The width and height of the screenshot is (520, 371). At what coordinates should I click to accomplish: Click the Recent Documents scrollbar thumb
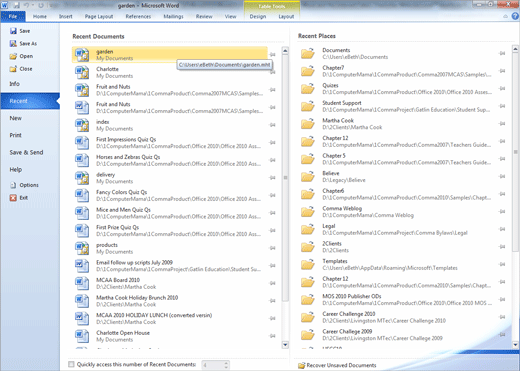click(285, 178)
